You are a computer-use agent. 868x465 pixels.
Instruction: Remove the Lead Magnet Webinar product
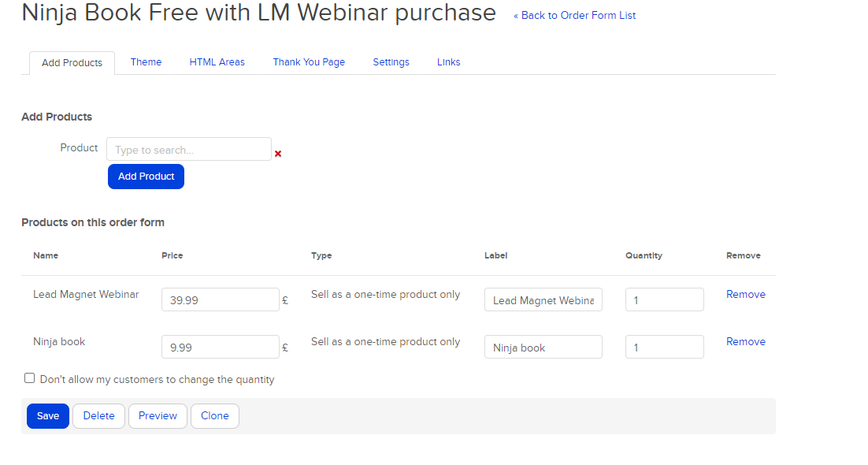(x=746, y=294)
